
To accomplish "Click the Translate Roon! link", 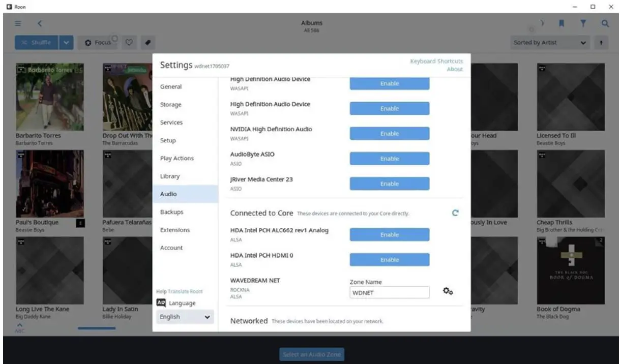I will click(x=185, y=291).
